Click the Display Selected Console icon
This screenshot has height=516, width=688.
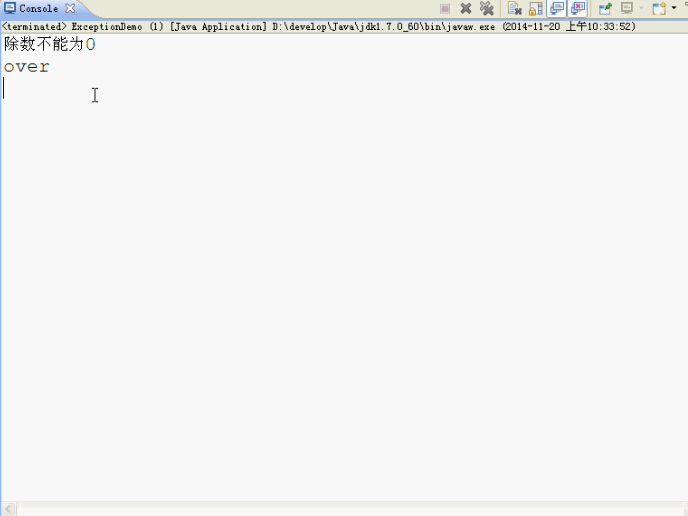[x=627, y=8]
